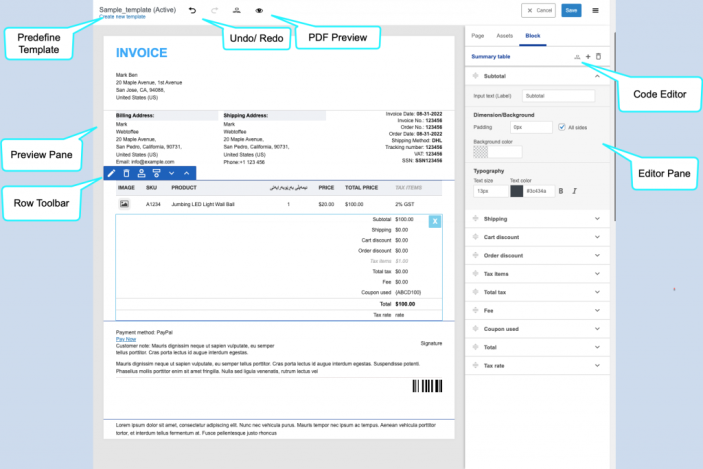Click the Input text label field

click(558, 96)
